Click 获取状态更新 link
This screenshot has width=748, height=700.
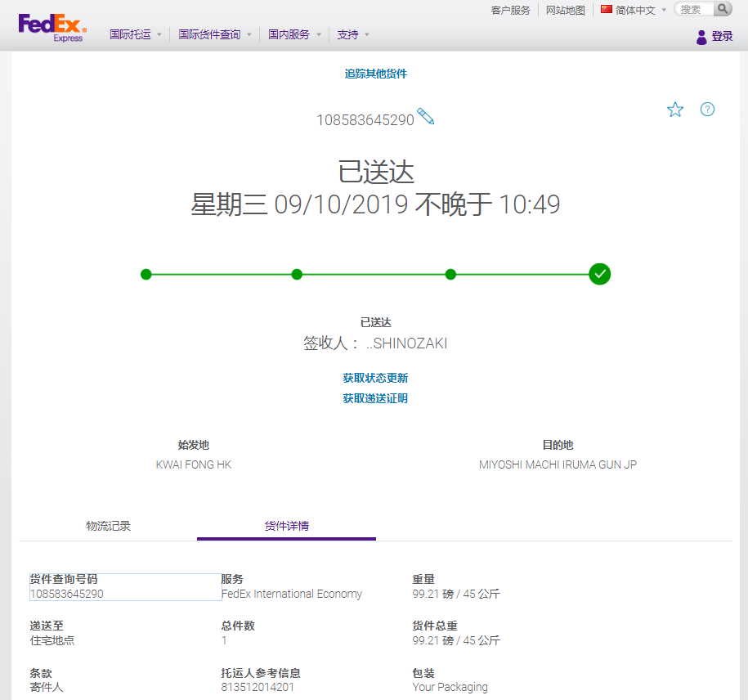375,378
